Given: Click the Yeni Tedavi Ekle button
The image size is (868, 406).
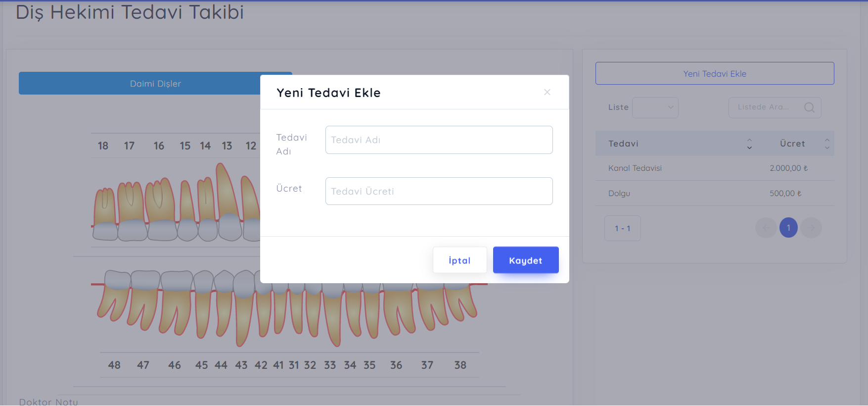Looking at the screenshot, I should [715, 74].
